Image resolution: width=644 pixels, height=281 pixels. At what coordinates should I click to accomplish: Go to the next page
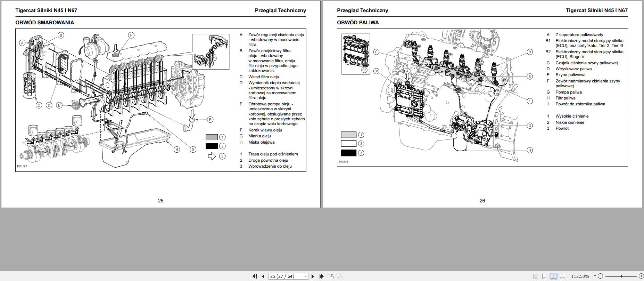click(x=313, y=276)
